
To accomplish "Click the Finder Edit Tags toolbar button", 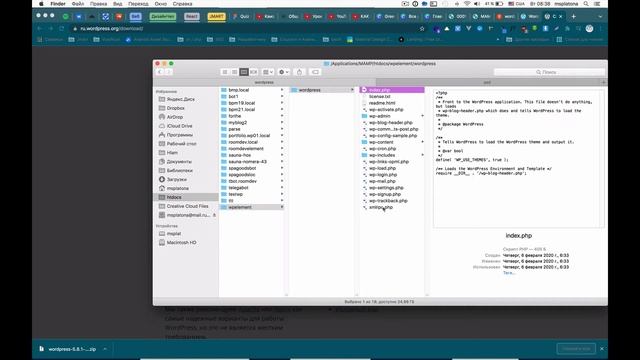I will (x=315, y=72).
